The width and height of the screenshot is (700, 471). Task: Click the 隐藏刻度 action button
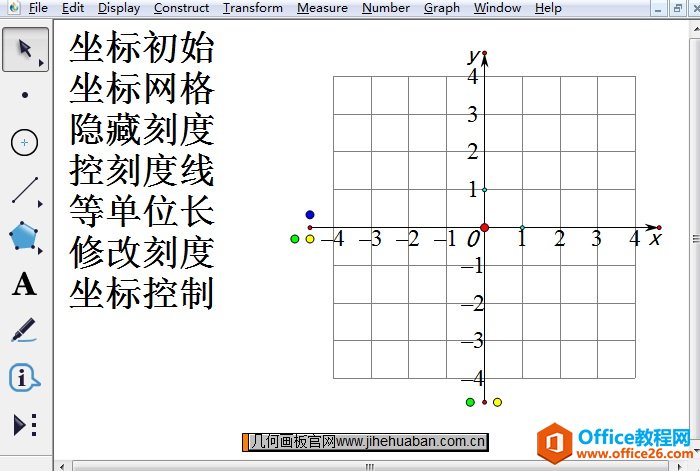click(x=142, y=129)
